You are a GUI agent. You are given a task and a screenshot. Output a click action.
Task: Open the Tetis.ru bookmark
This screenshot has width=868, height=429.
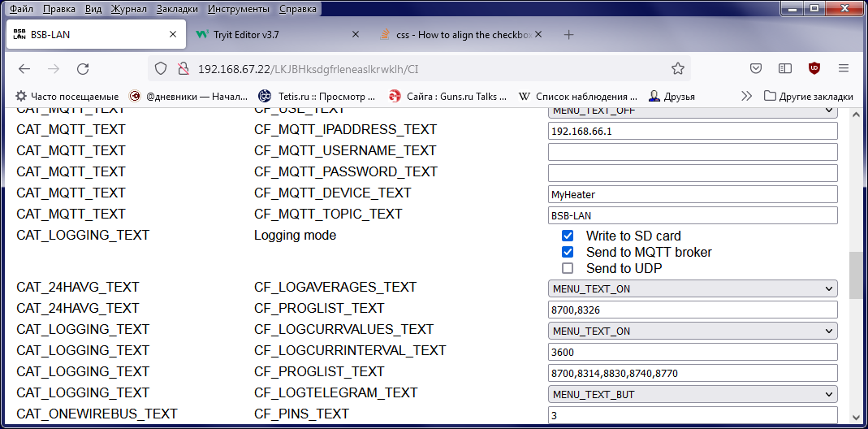[x=317, y=97]
